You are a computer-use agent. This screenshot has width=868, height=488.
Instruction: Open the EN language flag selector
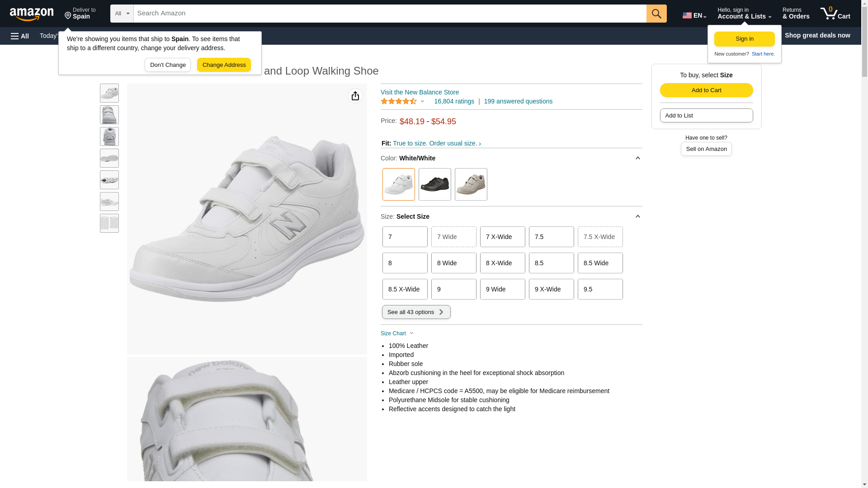pyautogui.click(x=694, y=15)
